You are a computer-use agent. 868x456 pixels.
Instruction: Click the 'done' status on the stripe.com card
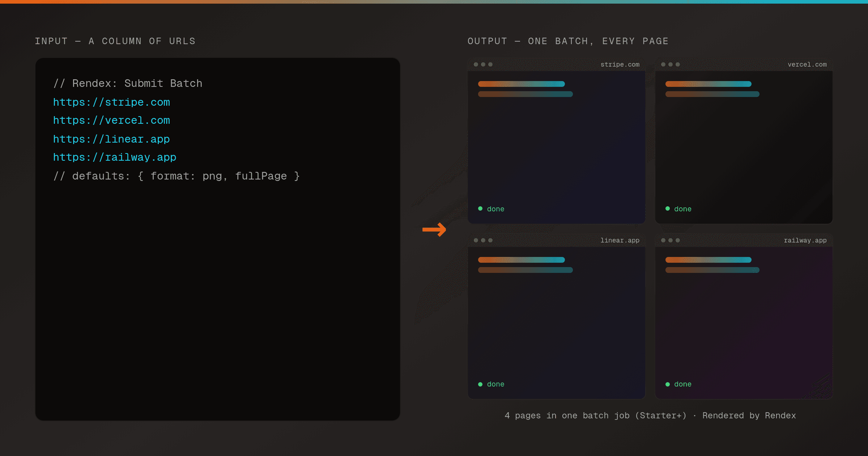[x=491, y=209]
